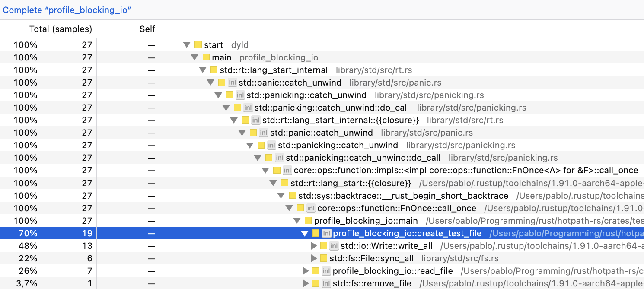
Task: Click the yellow icon next to start
Action: coord(198,44)
